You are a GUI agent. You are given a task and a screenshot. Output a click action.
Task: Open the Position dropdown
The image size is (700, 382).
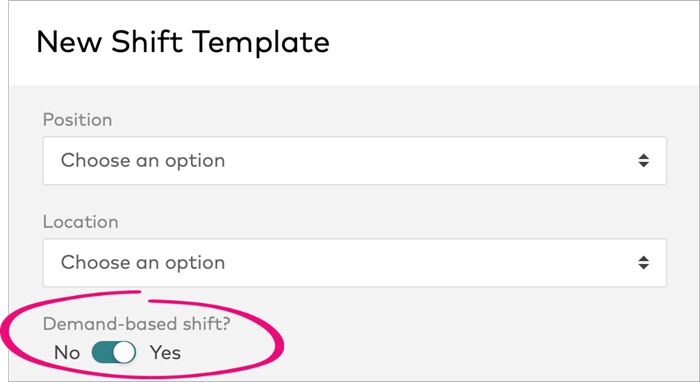[354, 161]
